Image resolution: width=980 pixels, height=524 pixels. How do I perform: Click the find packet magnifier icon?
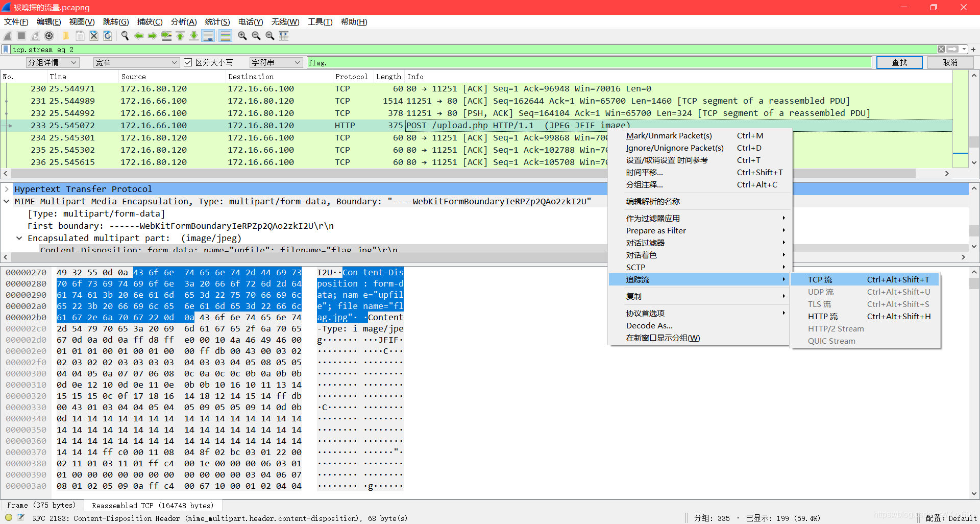(x=125, y=36)
